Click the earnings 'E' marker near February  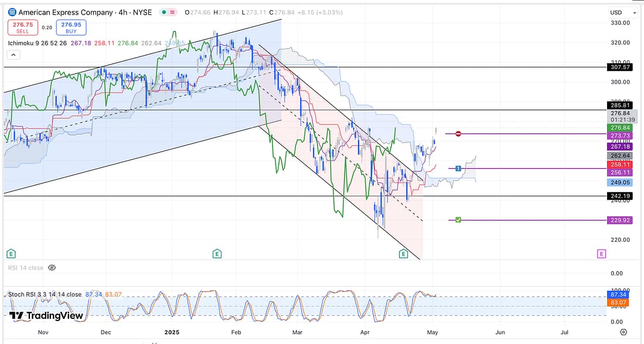(x=217, y=253)
